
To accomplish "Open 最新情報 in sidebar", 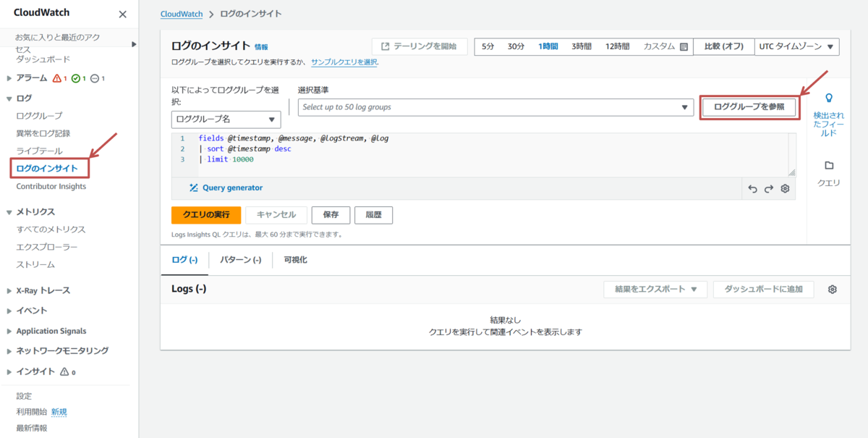I will coord(32,428).
